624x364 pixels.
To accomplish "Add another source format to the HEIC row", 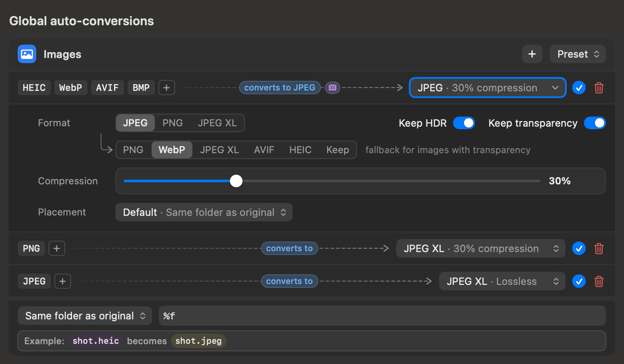I will [x=167, y=88].
